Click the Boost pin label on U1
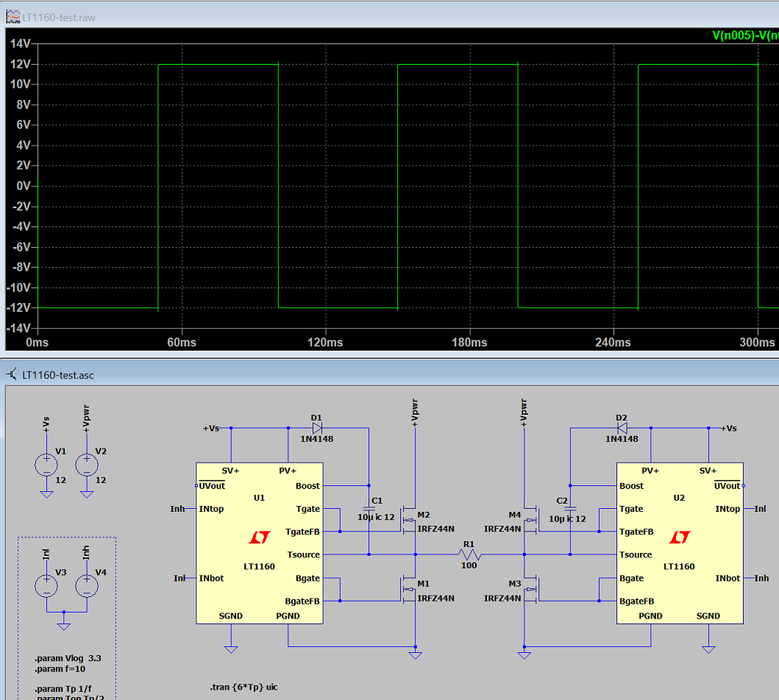The width and height of the screenshot is (779, 700). pos(307,486)
